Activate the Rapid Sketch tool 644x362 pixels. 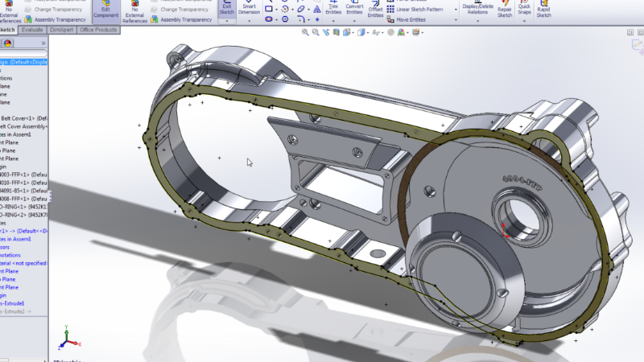(x=544, y=9)
